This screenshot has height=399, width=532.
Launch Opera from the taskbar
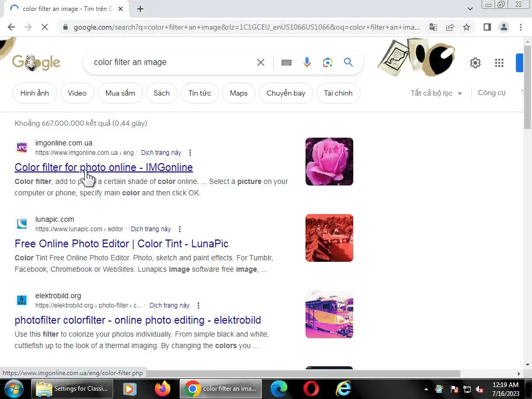(311, 389)
